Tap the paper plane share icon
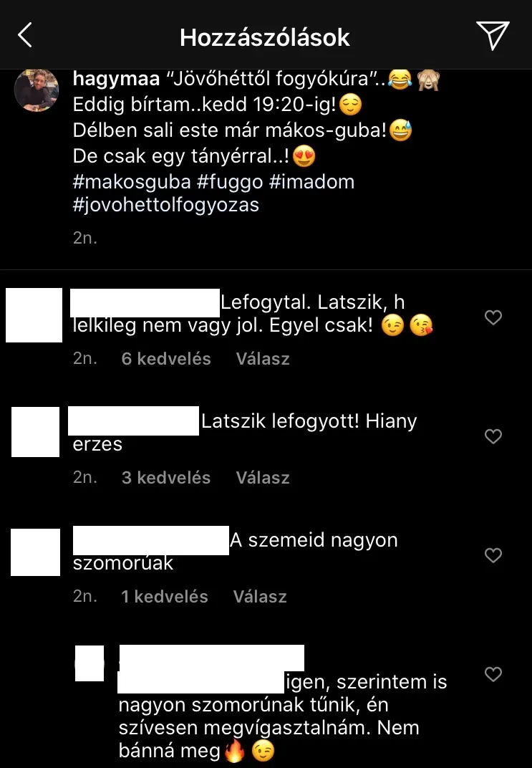The image size is (532, 768). [493, 35]
